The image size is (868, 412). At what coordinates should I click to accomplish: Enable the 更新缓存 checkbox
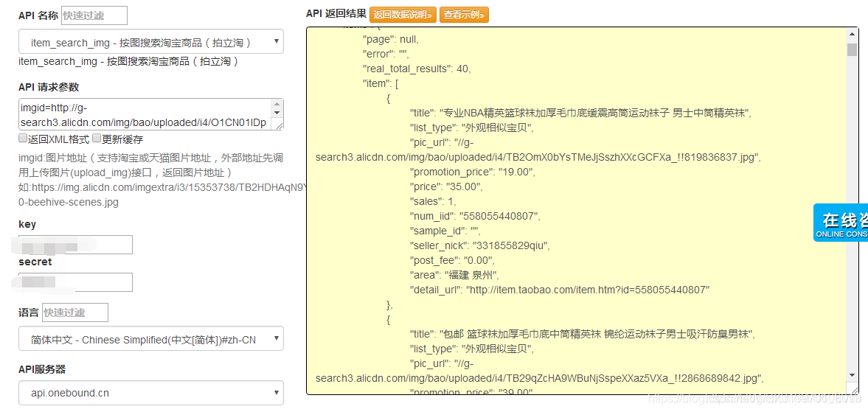pyautogui.click(x=97, y=139)
